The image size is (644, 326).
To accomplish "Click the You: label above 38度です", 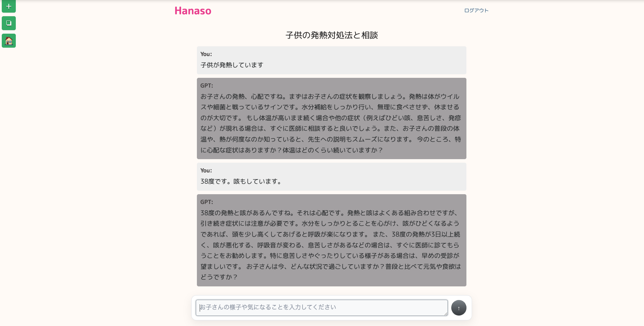I will coord(206,170).
